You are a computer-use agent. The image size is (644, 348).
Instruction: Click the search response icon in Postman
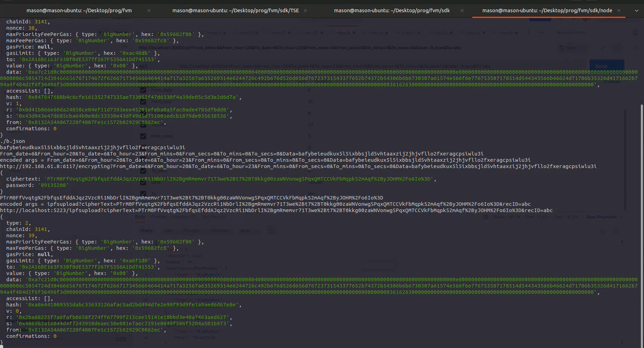(616, 231)
